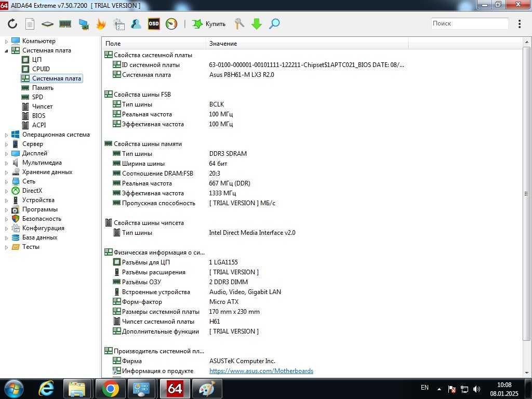Start the flame stability test icon
Screen dimensions: 532x399
(101, 24)
